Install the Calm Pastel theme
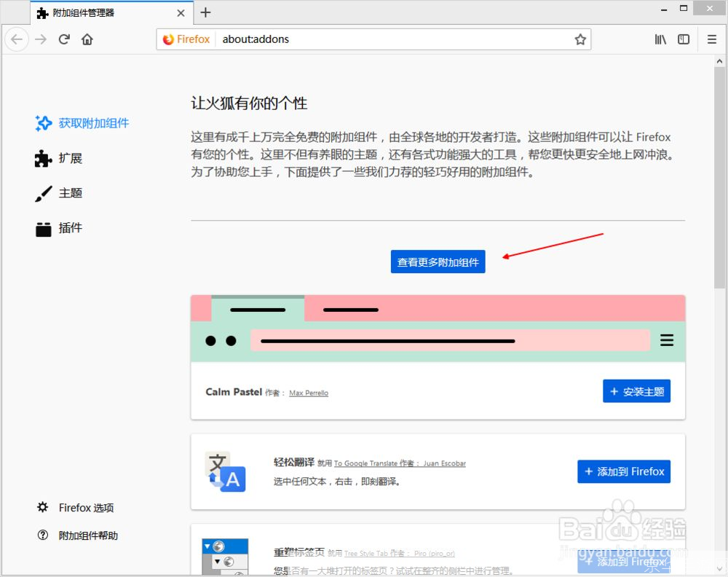Viewport: 728px width, 577px height. tap(636, 391)
